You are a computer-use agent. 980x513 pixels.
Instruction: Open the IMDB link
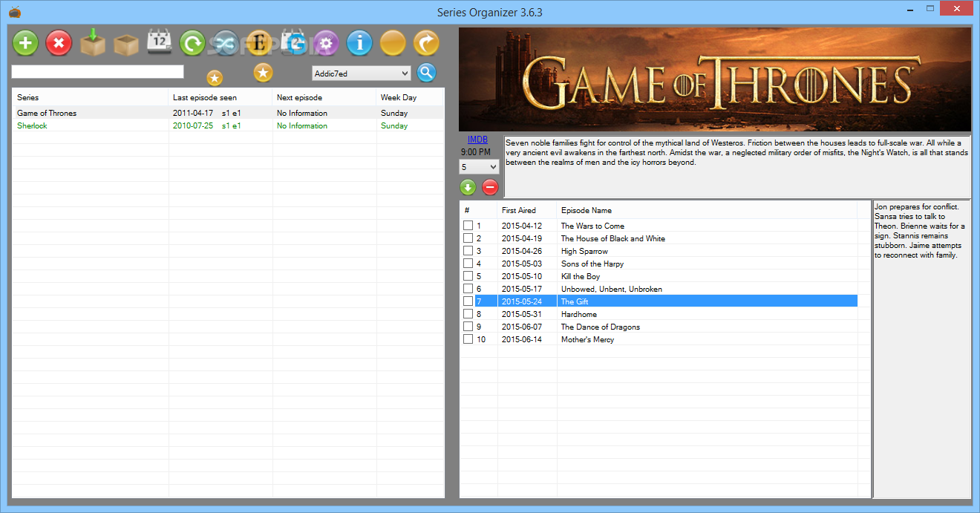(x=478, y=139)
